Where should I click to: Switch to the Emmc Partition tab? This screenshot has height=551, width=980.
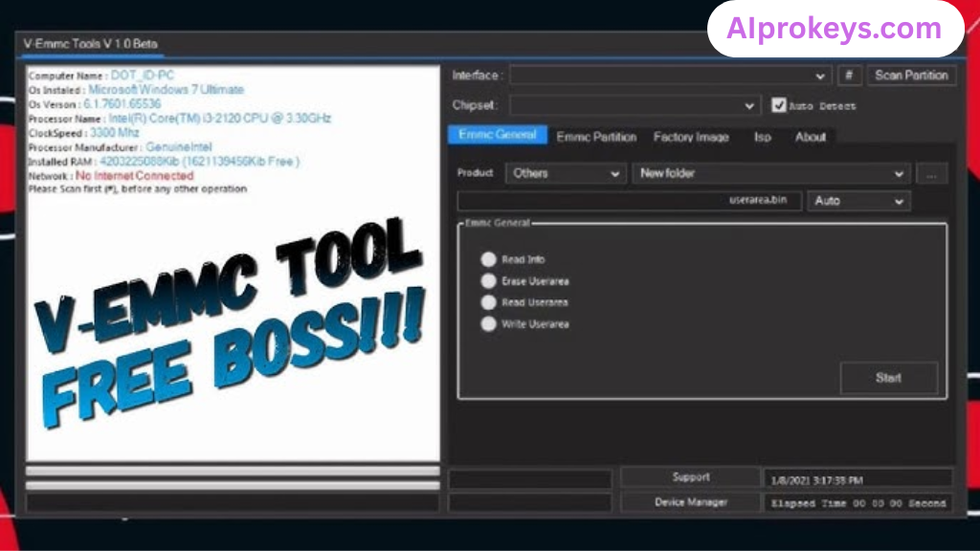596,137
